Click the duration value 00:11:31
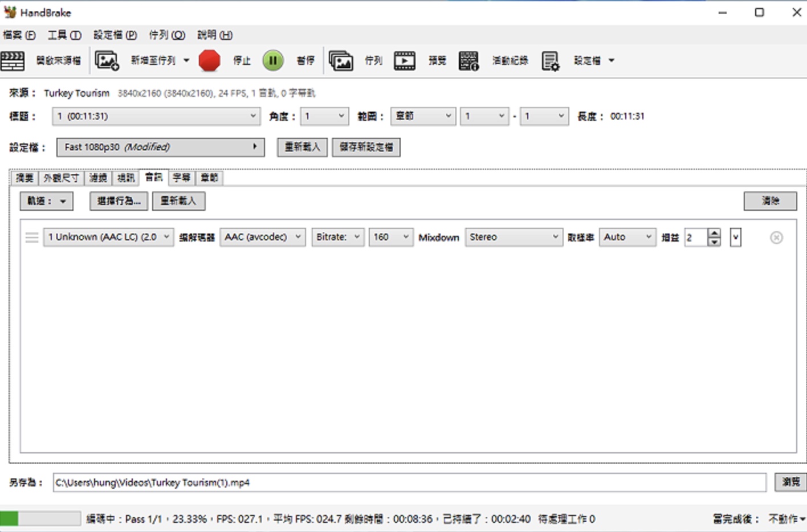This screenshot has height=532, width=807. click(x=627, y=116)
